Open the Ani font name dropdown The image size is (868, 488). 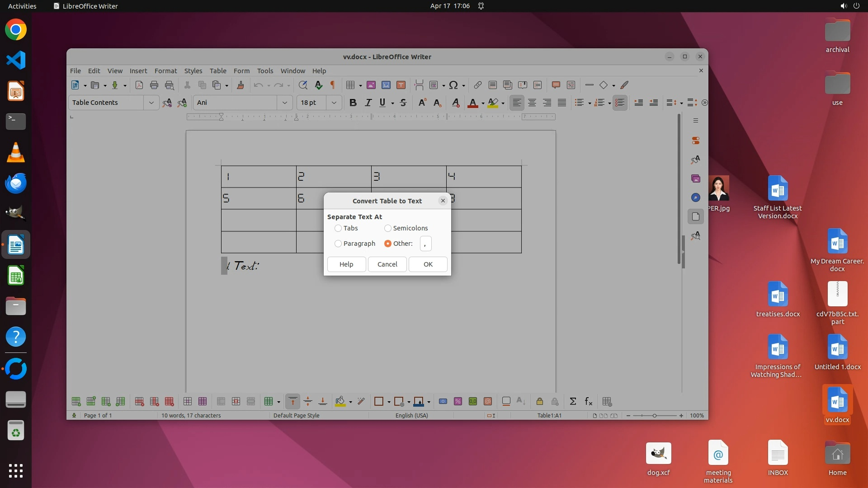point(285,103)
